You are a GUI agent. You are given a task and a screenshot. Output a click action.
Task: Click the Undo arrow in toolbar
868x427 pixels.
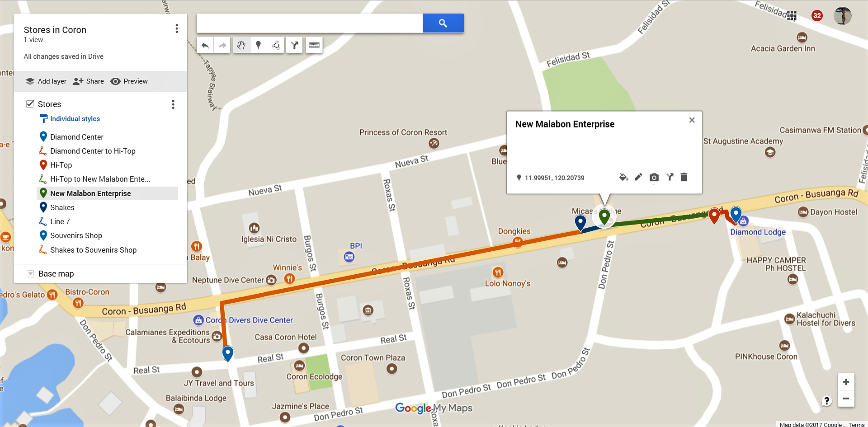[205, 45]
